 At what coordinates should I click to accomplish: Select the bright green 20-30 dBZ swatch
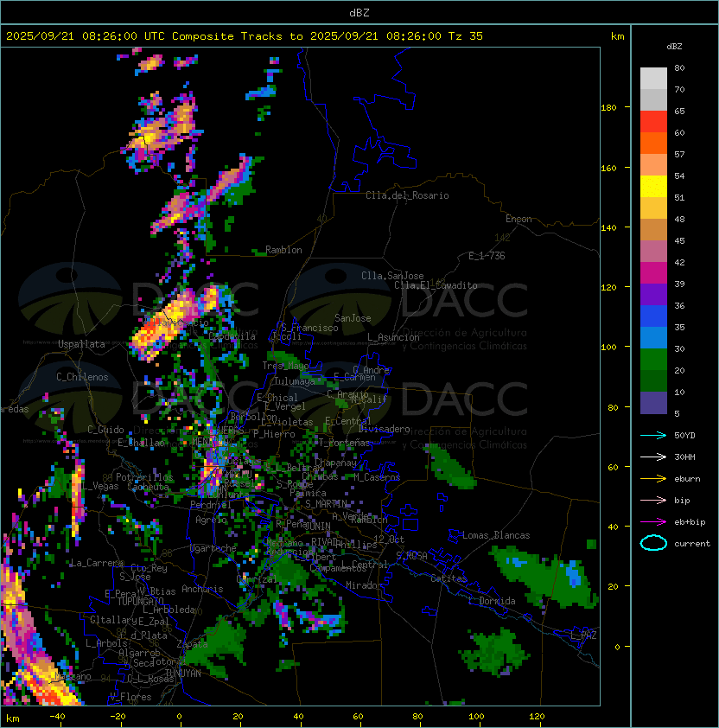pos(653,360)
